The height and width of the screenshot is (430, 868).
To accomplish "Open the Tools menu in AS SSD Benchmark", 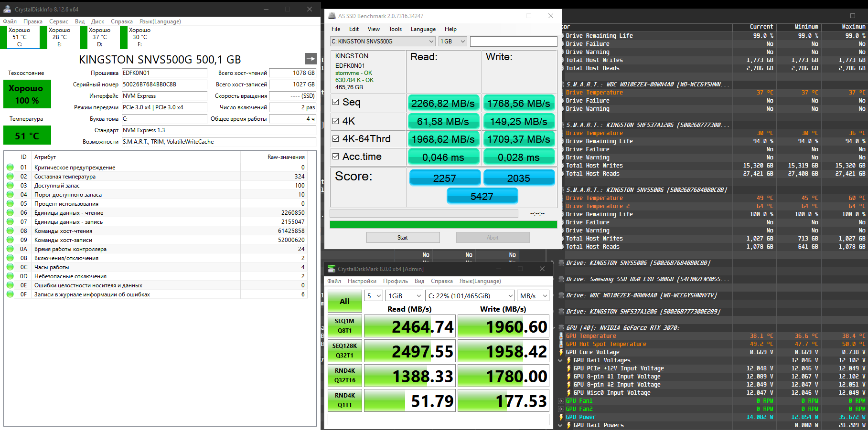I will coord(395,29).
